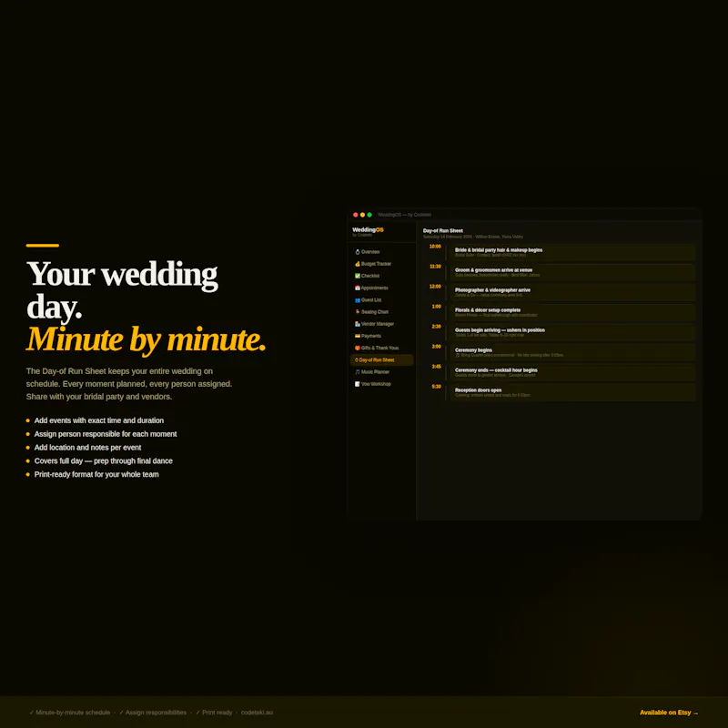The image size is (728, 728).
Task: Minimize window using yellow button
Action: pos(362,215)
